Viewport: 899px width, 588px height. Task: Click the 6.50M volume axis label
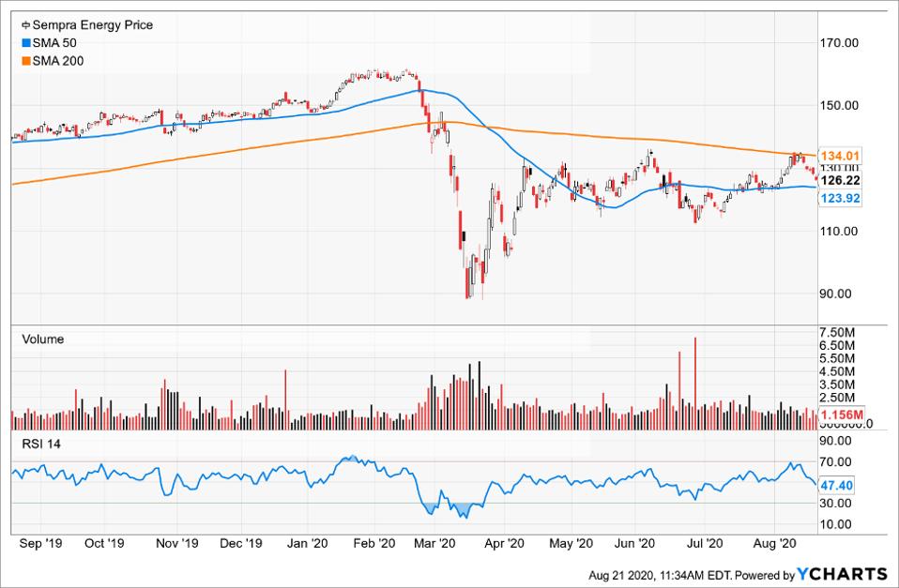(838, 345)
